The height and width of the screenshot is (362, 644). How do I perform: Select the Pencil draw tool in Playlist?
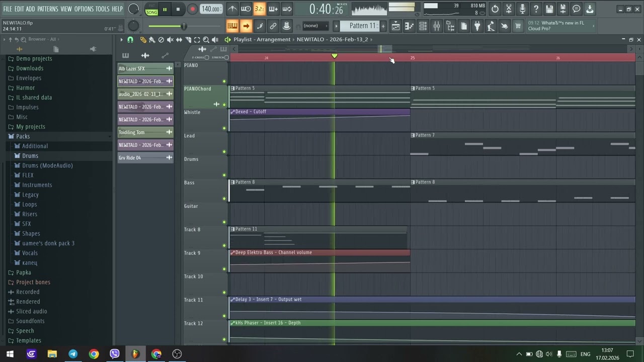tap(143, 39)
